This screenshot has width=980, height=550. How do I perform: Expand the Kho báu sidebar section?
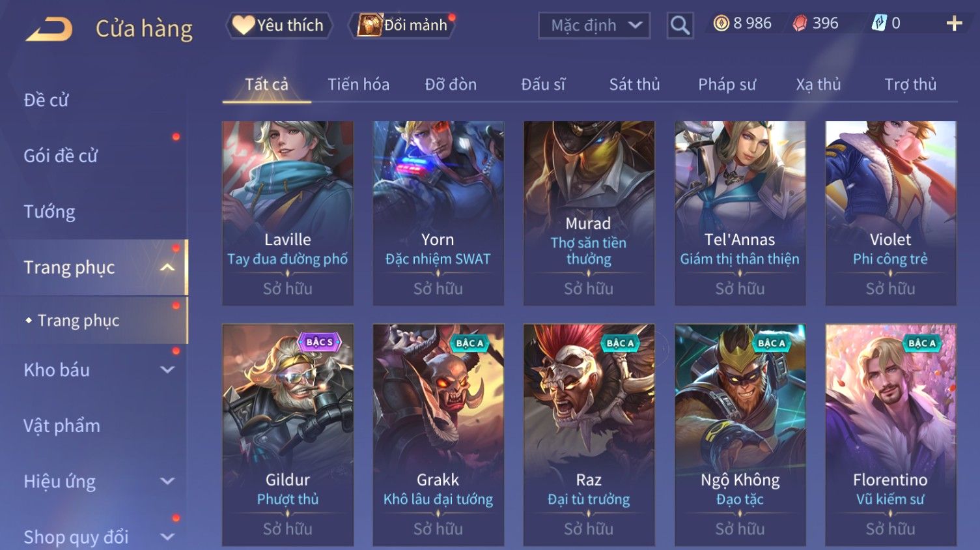[167, 369]
